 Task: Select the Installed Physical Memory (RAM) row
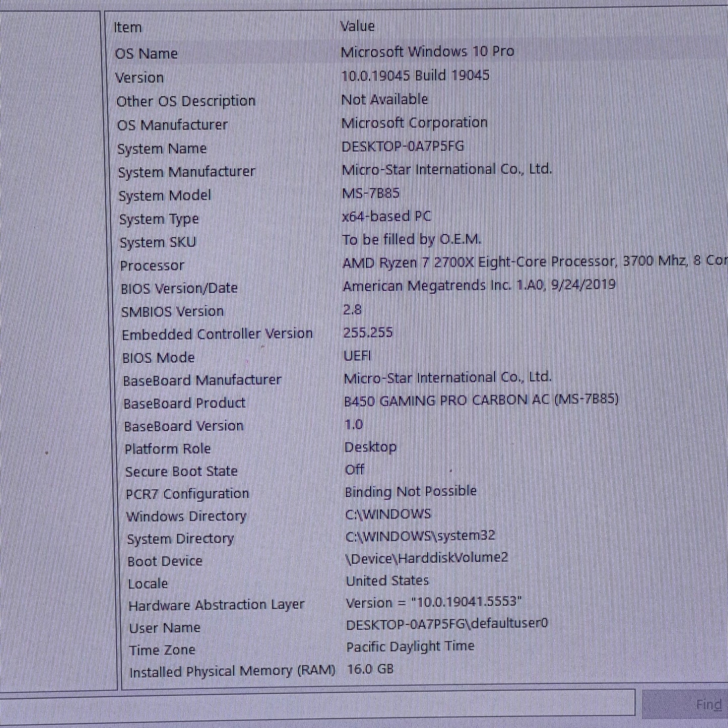232,672
